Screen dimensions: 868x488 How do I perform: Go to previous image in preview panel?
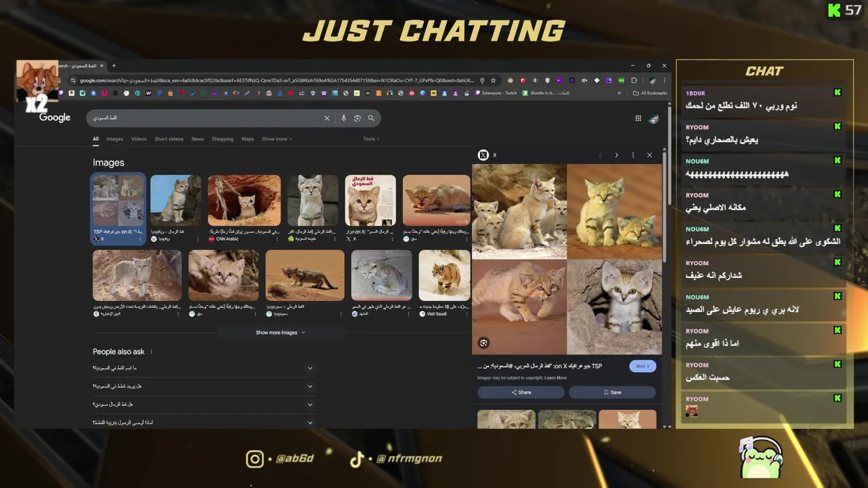click(x=600, y=155)
